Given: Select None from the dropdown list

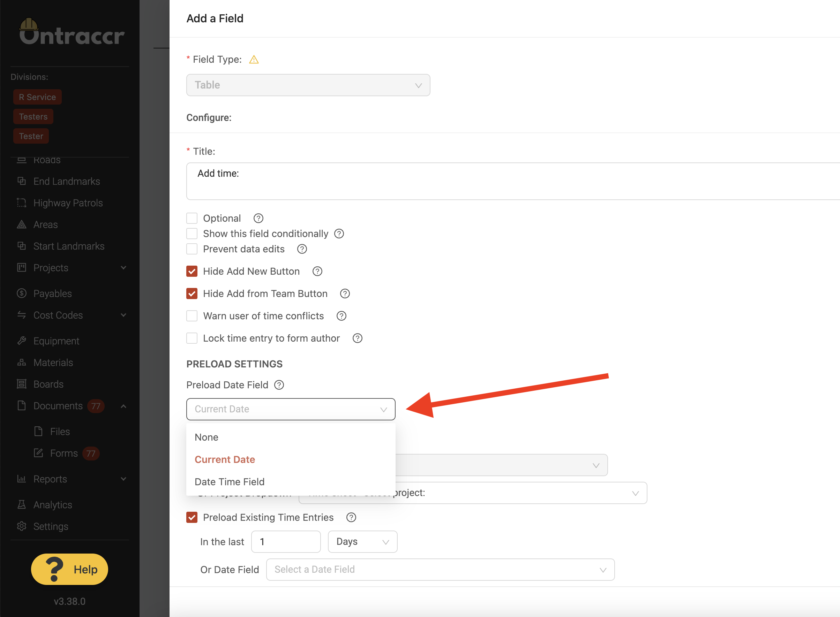Looking at the screenshot, I should tap(207, 437).
